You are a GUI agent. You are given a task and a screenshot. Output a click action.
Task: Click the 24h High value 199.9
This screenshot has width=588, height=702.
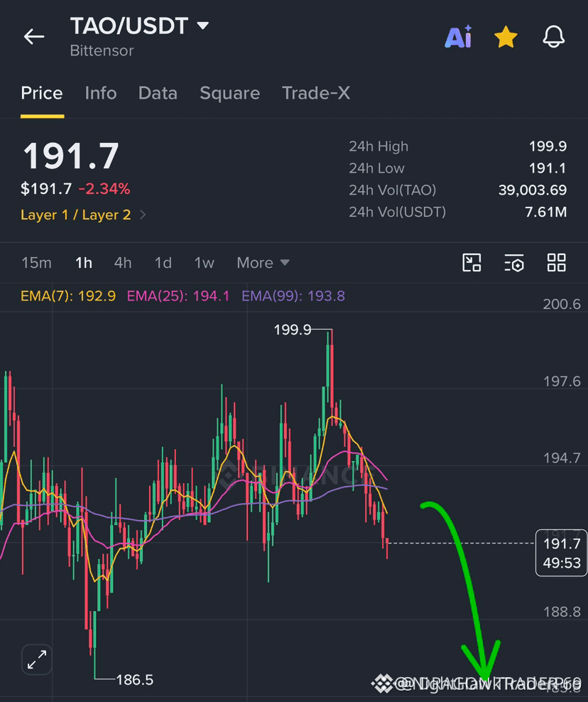pos(548,146)
